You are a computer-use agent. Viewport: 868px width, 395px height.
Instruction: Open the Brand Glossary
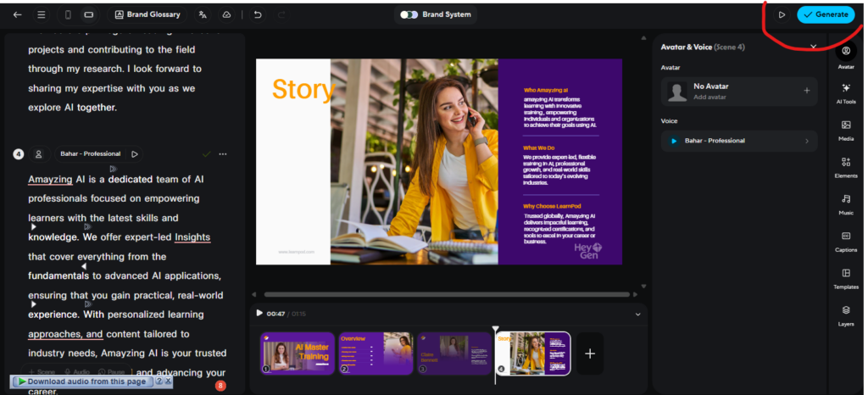pos(147,15)
